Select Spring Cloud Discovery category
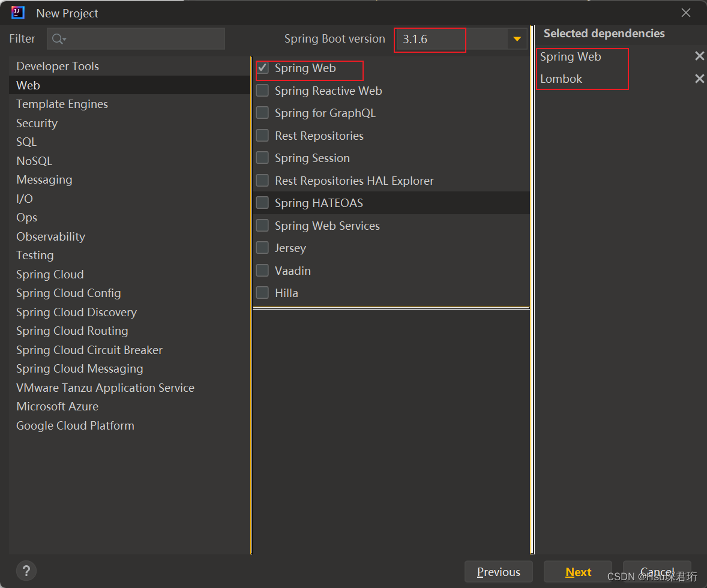The width and height of the screenshot is (707, 588). click(x=130, y=313)
